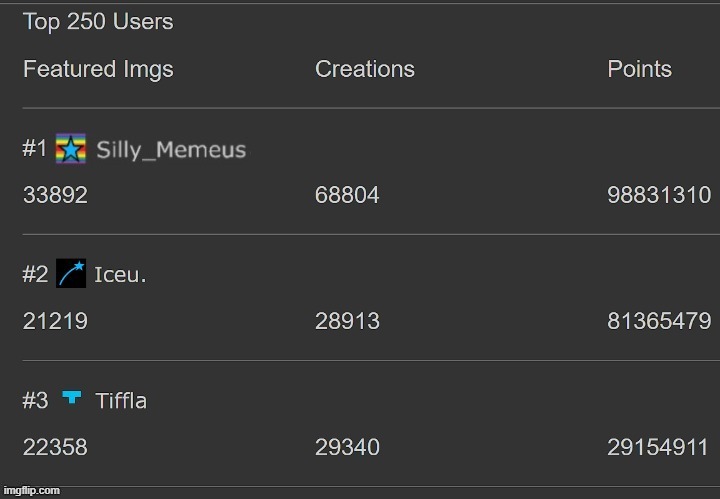720x499 pixels.
Task: Click the points value 81365479
Action: 659,321
